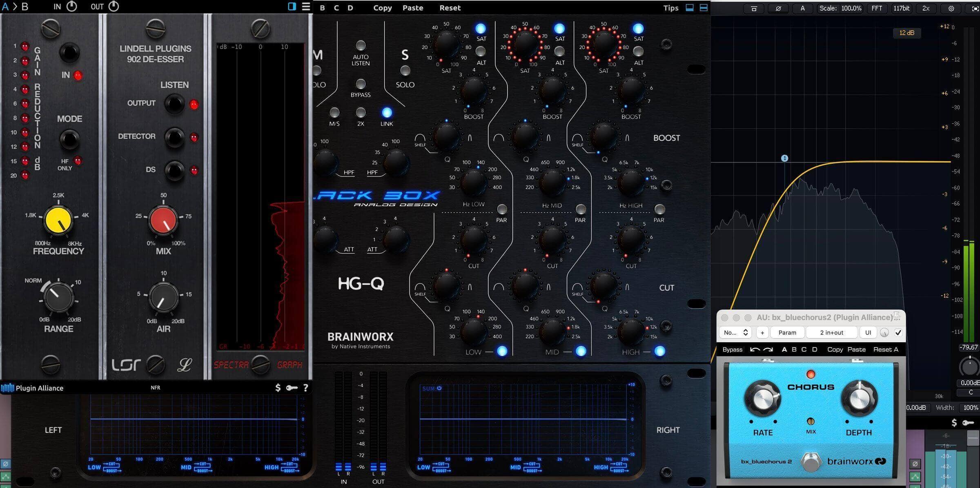Viewport: 980px width, 488px height.
Task: Click the phase invert icon in the analyzer toolbar
Action: tap(778, 8)
